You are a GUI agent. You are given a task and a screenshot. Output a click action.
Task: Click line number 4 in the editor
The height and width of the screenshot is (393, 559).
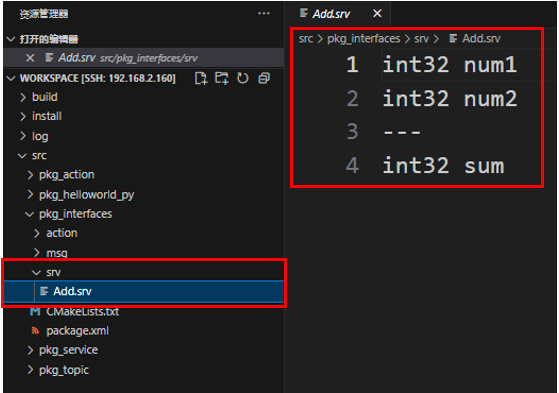[x=352, y=165]
